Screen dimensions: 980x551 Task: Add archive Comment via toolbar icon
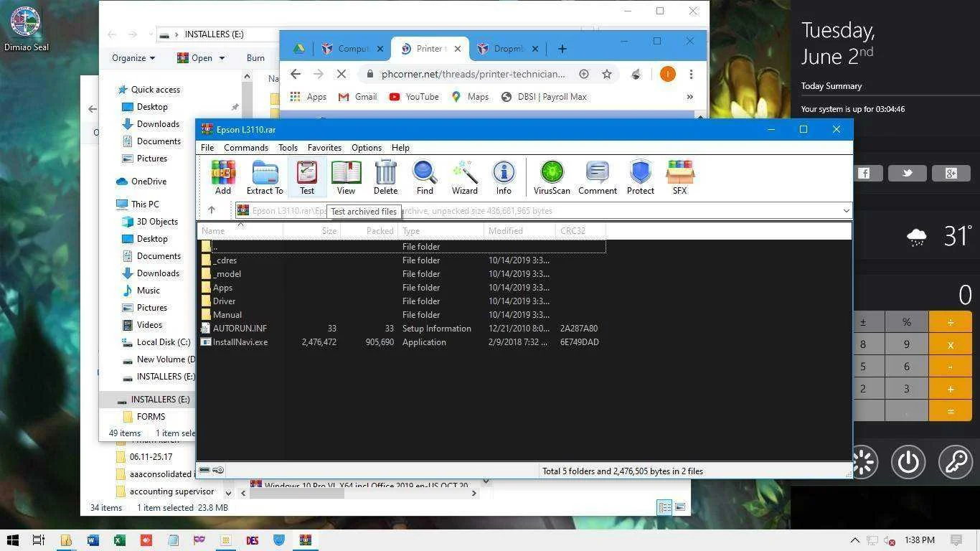point(597,177)
